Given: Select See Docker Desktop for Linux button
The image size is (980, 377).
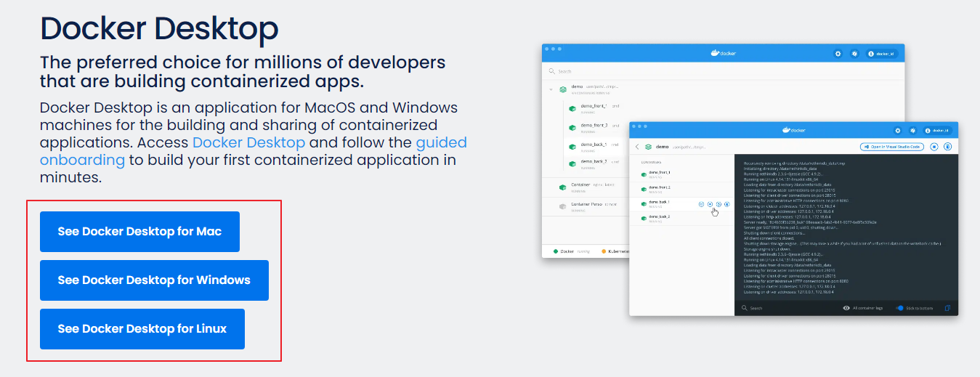Looking at the screenshot, I should (142, 329).
